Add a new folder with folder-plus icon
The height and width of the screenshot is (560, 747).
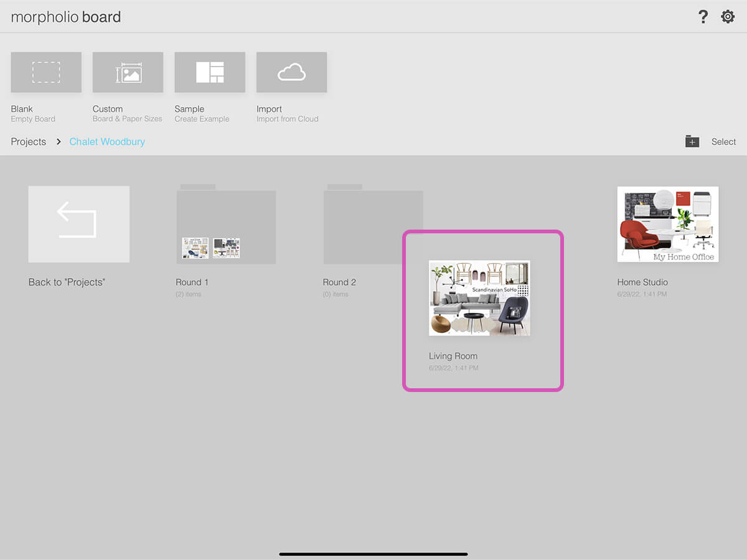[x=692, y=141]
